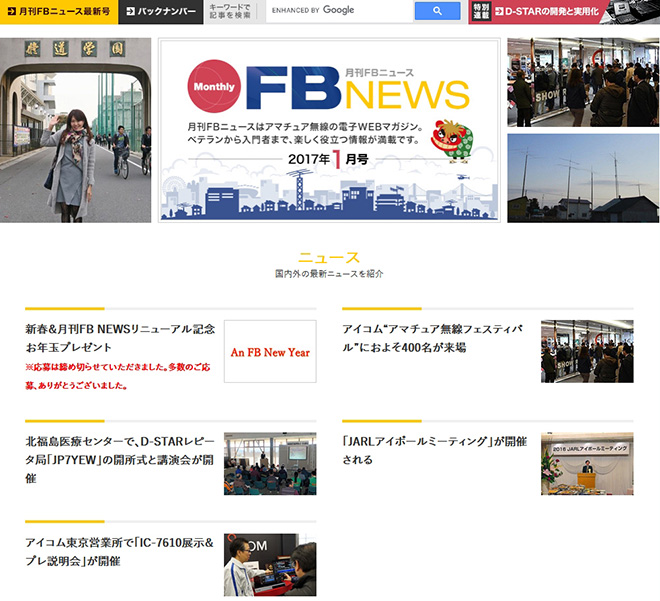Click the 国内外の最新ニュースを紹介 subtitle

(x=329, y=274)
